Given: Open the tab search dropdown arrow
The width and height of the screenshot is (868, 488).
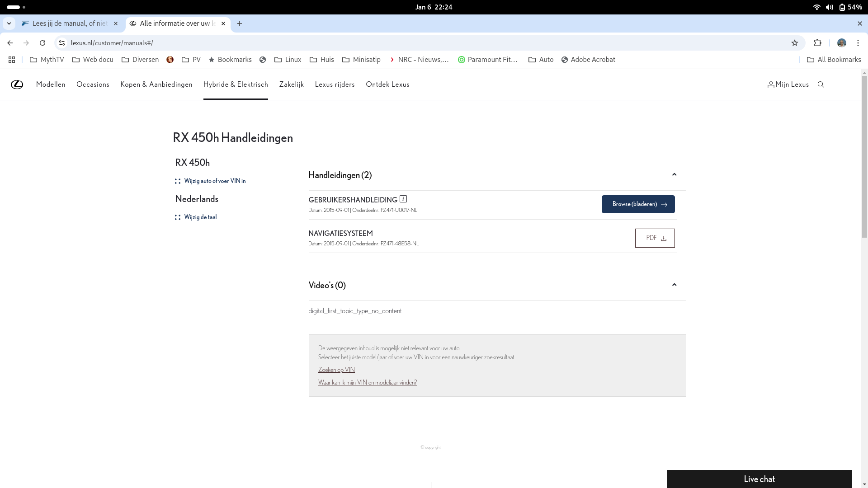Looking at the screenshot, I should [9, 23].
